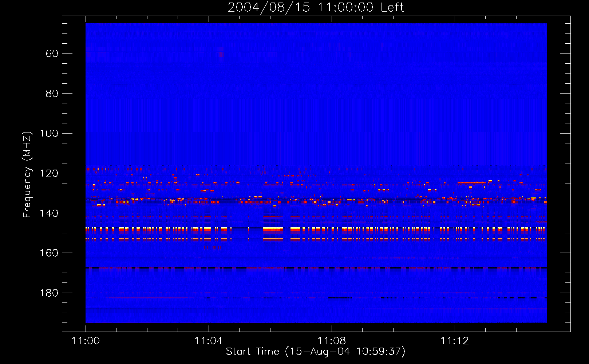This screenshot has height=364, width=589.
Task: Click the "Frequency (MHZ)" axis label
Action: [27, 174]
